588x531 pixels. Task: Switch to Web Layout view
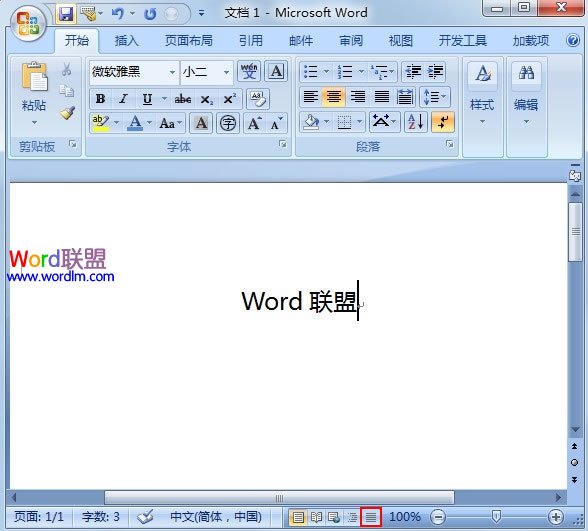point(334,518)
